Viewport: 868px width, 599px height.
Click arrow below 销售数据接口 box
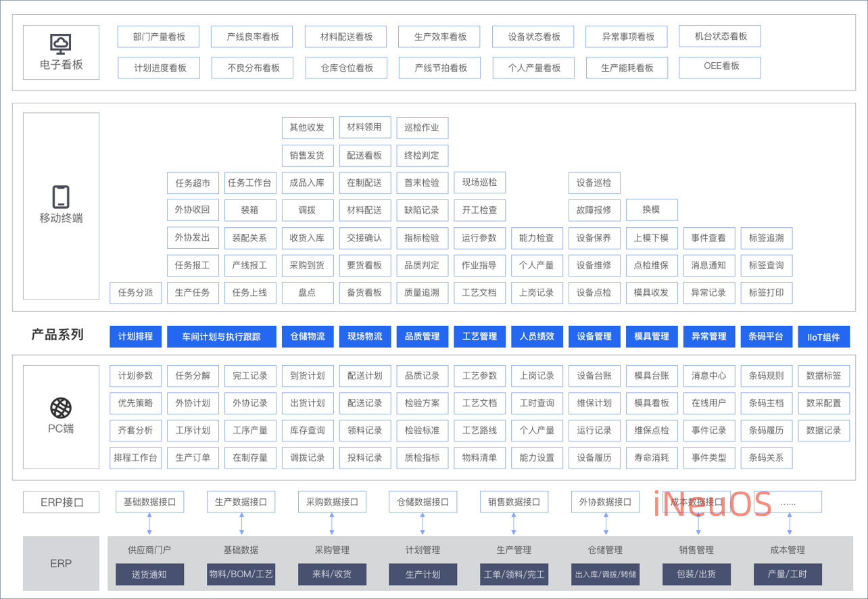coord(514,524)
